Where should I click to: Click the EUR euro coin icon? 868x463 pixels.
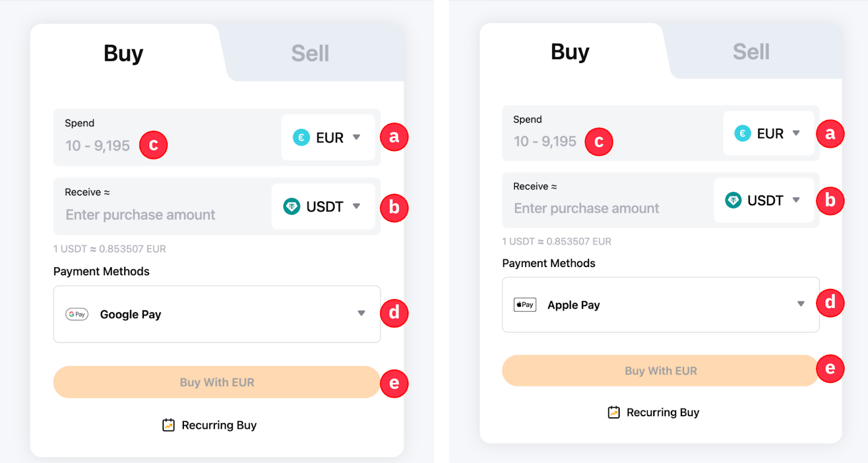click(301, 137)
